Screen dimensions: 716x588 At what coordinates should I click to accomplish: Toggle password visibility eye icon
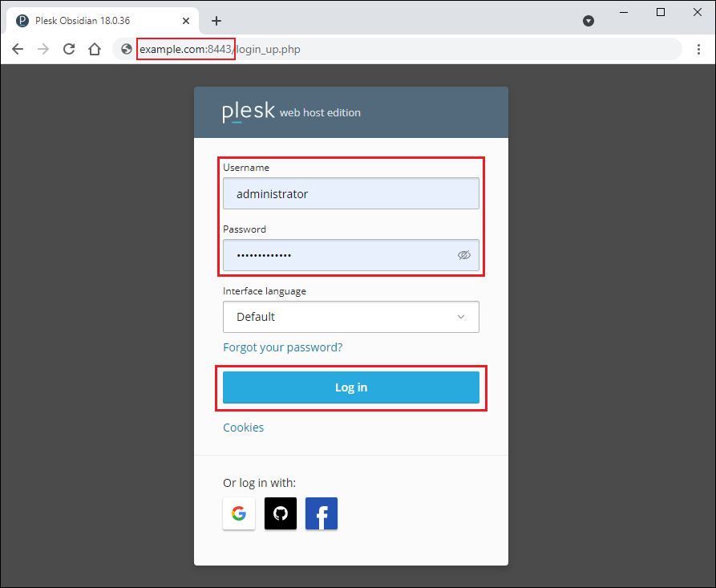click(x=463, y=255)
